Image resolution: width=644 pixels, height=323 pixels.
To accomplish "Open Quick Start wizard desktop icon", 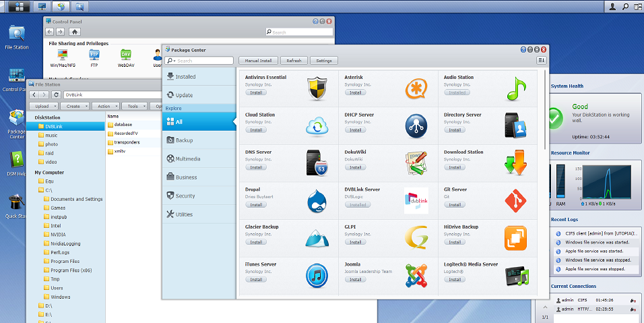I will (x=17, y=206).
